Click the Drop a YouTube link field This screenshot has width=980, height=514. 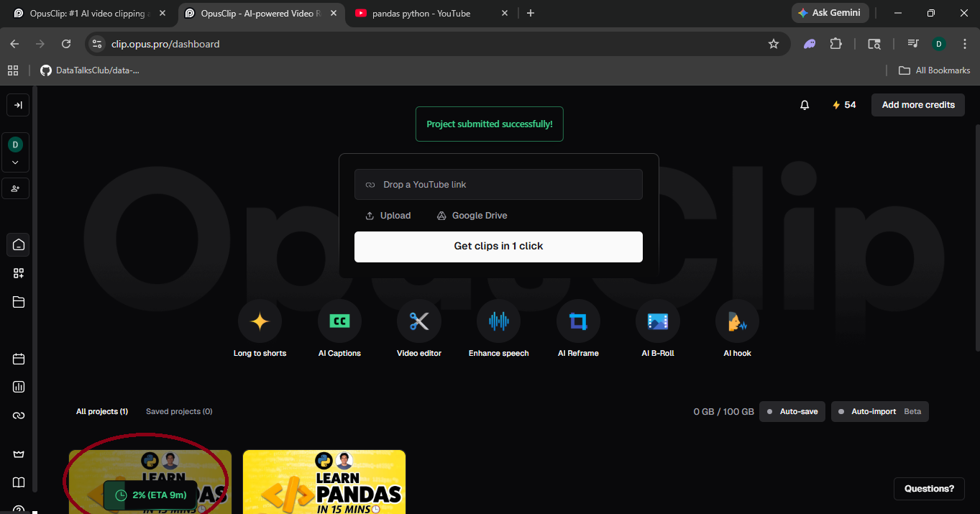[498, 185]
